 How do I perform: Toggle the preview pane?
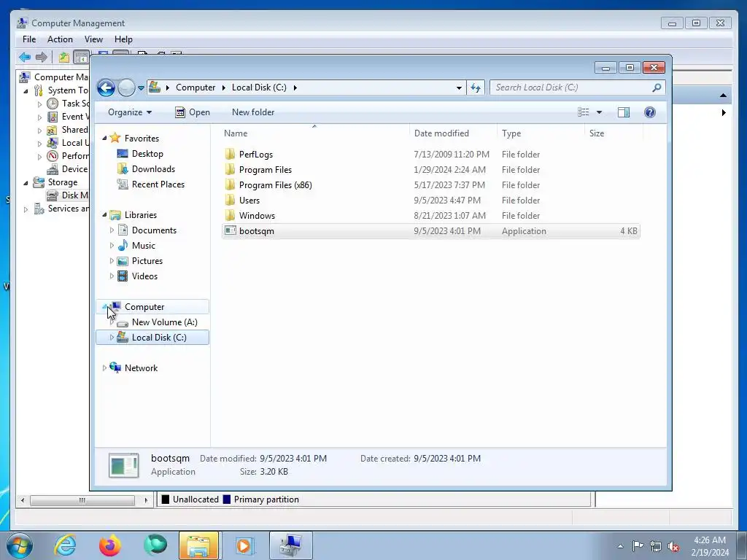[623, 112]
